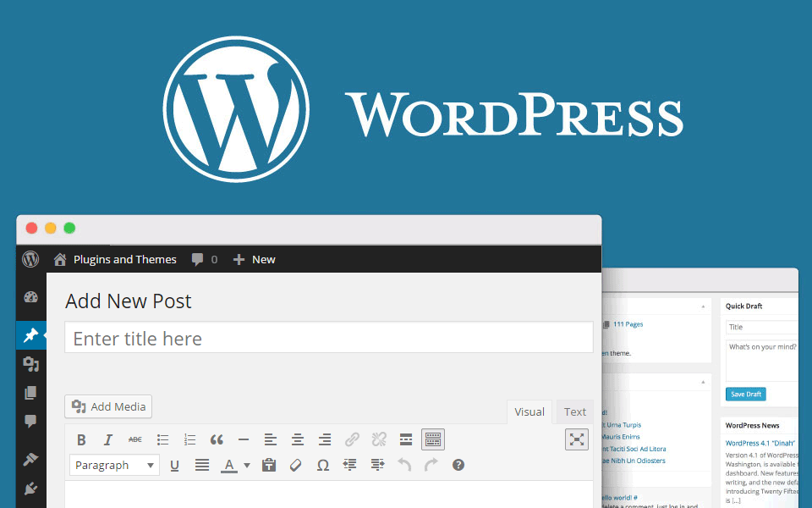The image size is (812, 508).
Task: Open the Appearance paintbrush icon
Action: 30,459
